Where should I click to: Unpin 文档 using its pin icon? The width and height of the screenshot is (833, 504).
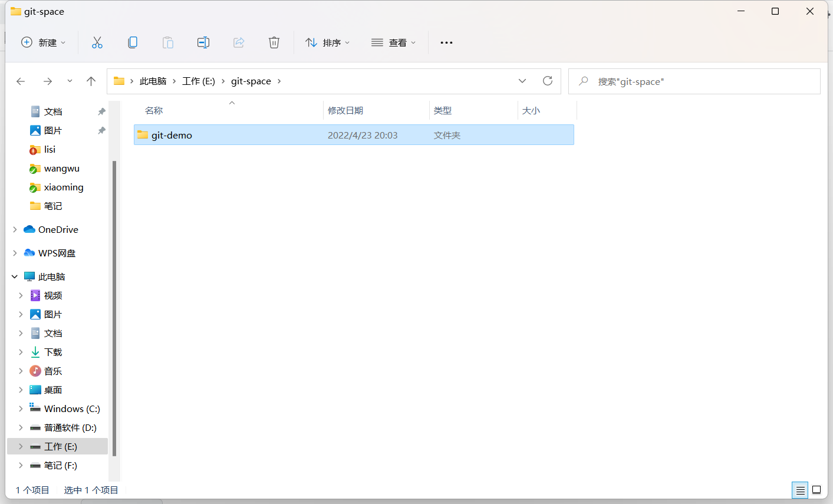(x=101, y=111)
